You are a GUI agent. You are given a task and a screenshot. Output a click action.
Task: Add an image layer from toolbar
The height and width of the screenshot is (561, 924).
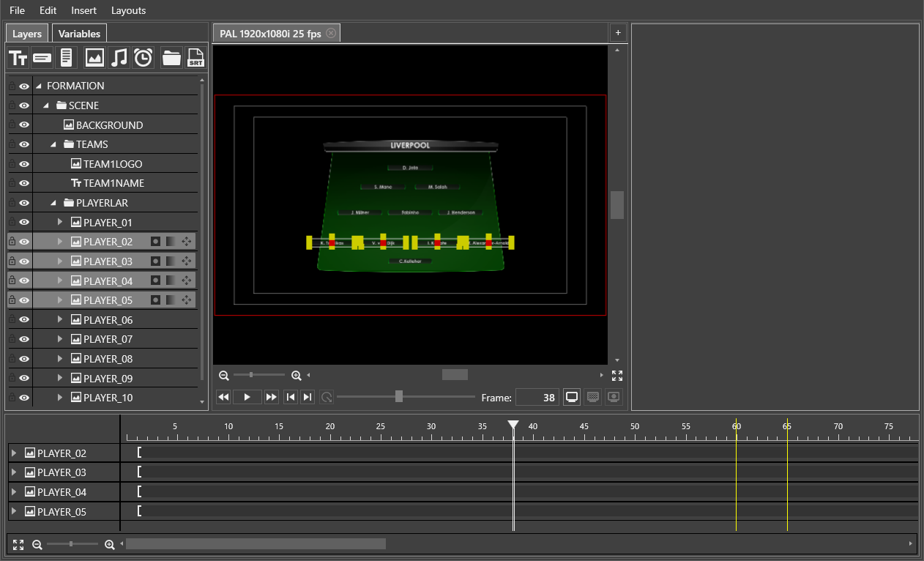tap(94, 58)
